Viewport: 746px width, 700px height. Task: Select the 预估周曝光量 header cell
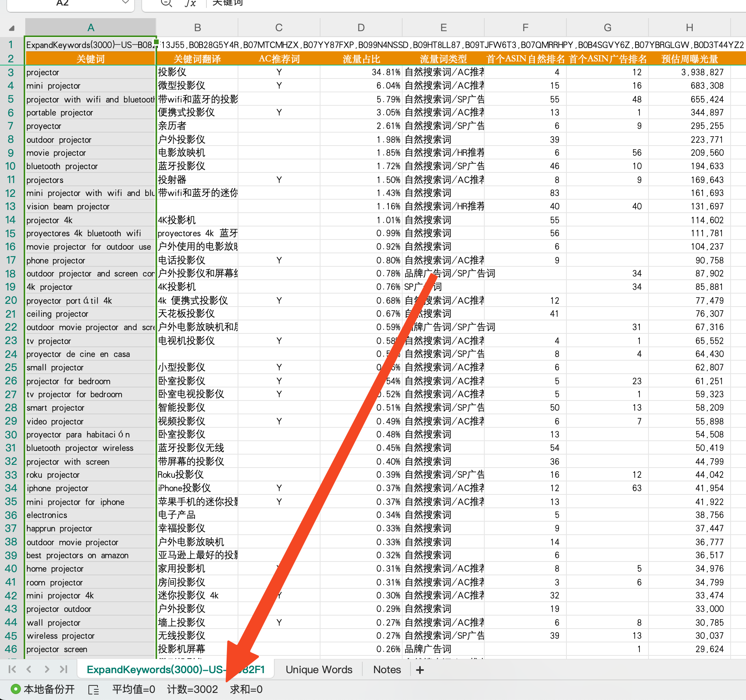pyautogui.click(x=689, y=59)
